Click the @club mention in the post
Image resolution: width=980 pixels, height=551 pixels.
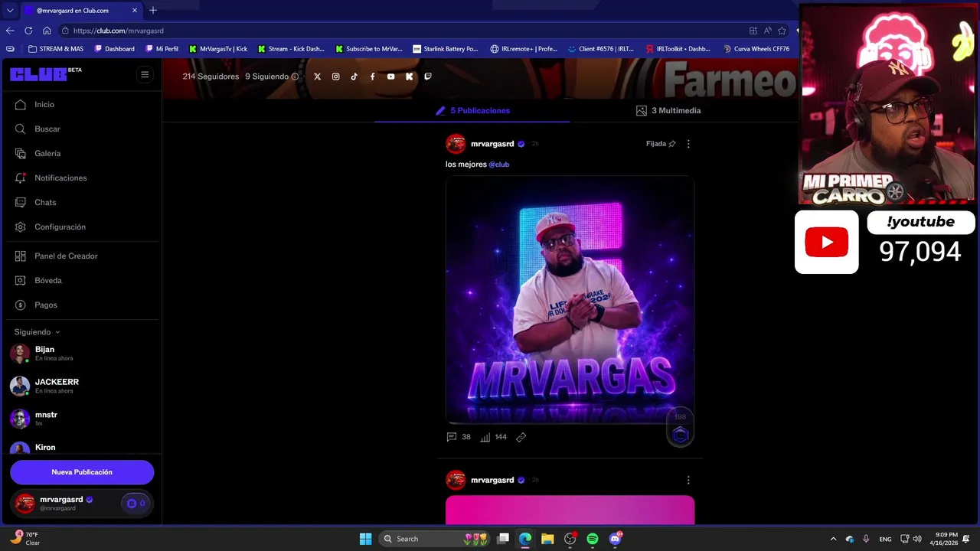tap(499, 165)
